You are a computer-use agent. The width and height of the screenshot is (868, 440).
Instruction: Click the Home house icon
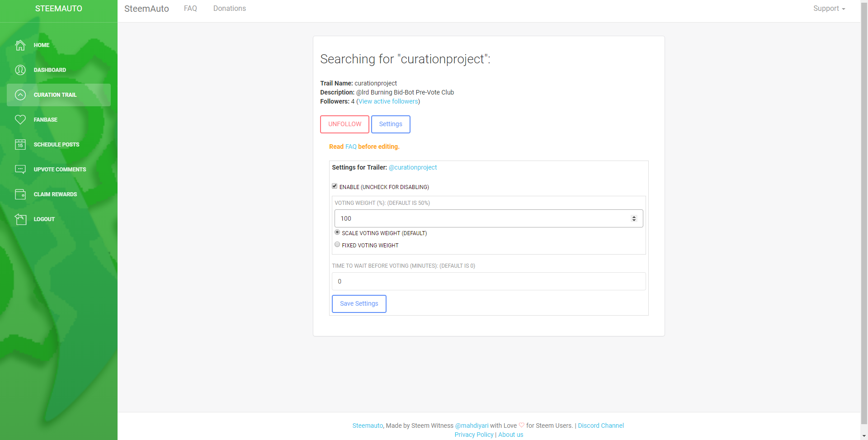(x=20, y=45)
